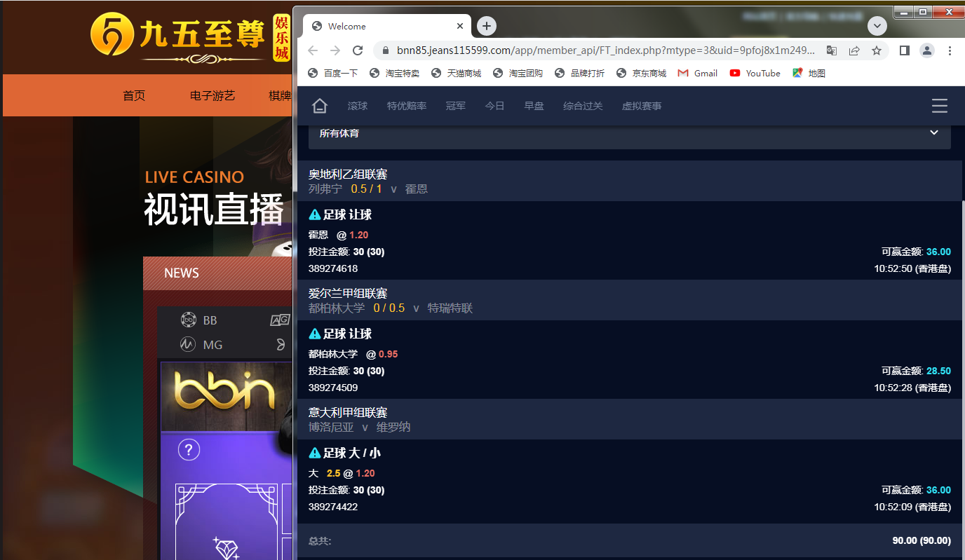Go back in Chrome
Viewport: 965px width, 560px height.
(x=313, y=50)
